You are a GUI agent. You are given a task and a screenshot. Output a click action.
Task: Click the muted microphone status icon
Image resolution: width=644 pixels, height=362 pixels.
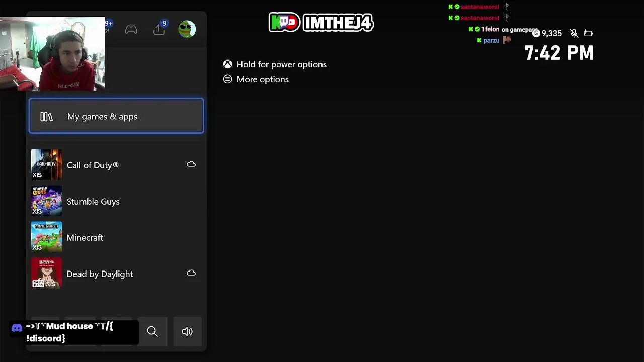[574, 33]
